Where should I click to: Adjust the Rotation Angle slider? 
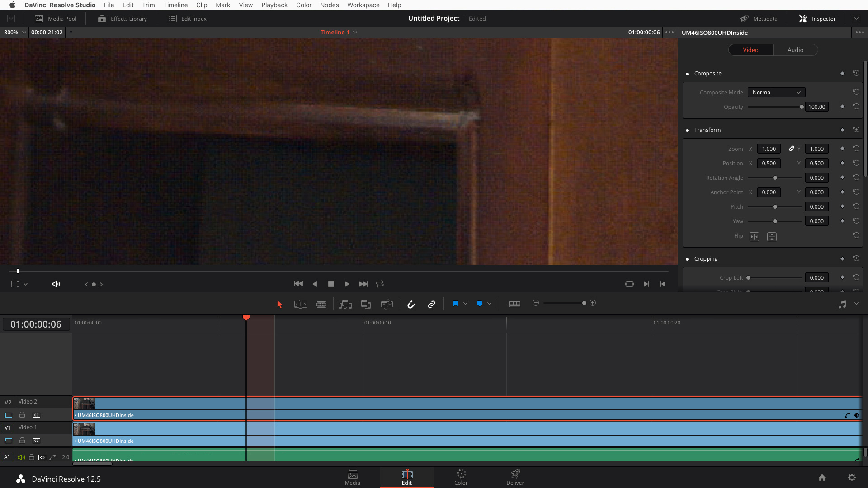coord(775,178)
